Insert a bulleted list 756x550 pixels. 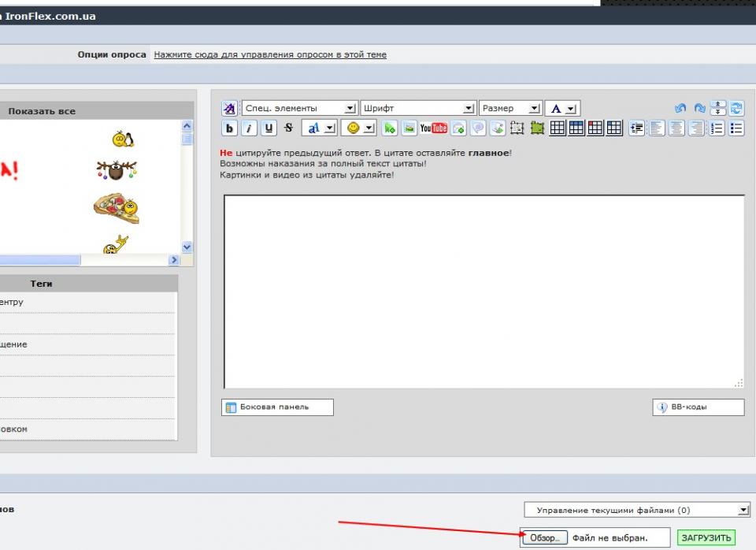737,128
